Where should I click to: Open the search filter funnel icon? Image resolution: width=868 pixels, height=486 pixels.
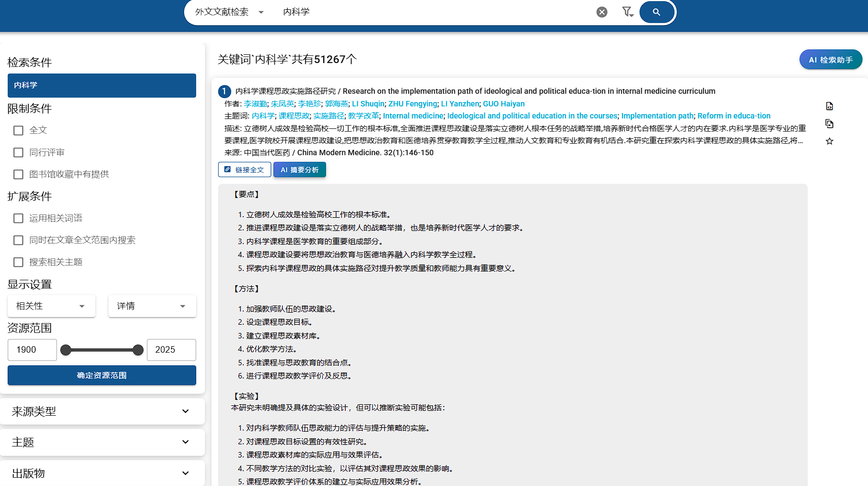(x=627, y=12)
